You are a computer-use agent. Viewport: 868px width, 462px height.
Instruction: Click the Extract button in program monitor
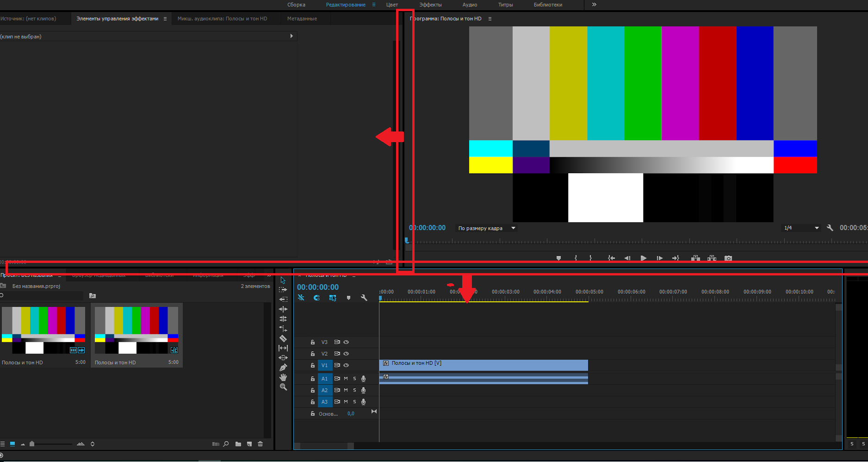pyautogui.click(x=712, y=258)
